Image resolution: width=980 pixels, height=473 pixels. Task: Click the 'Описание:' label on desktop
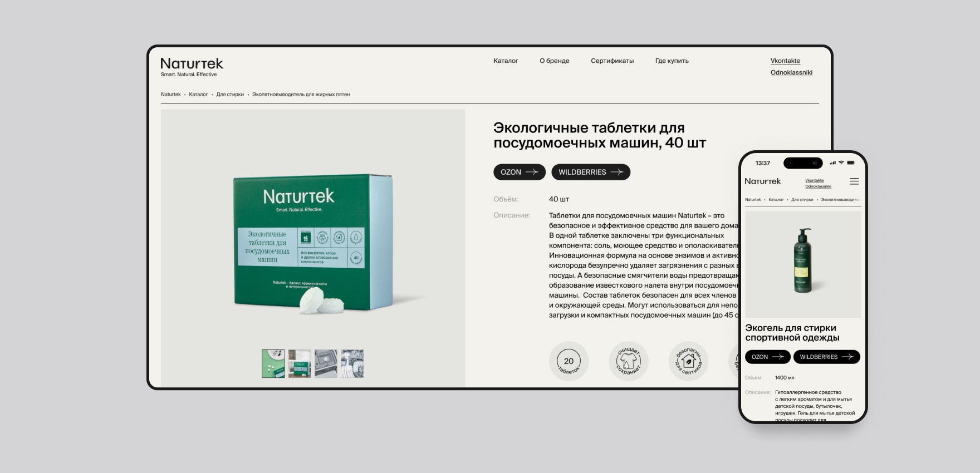(x=512, y=215)
